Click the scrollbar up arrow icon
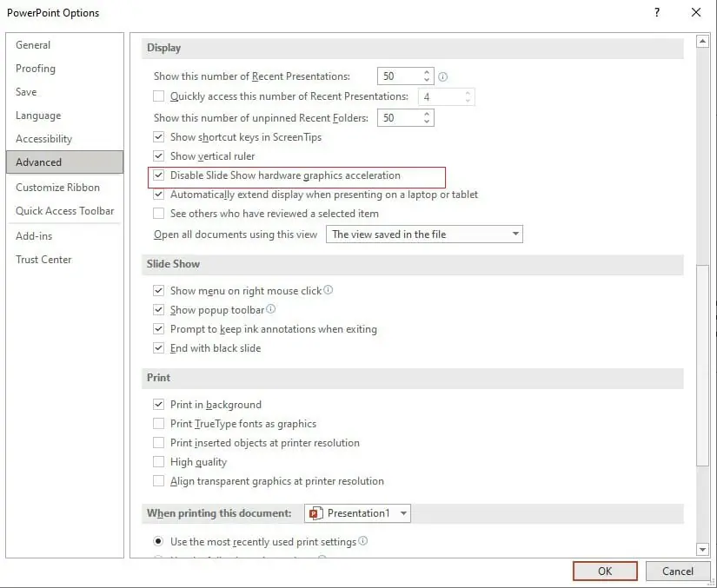Viewport: 717px width, 588px height. [x=702, y=41]
